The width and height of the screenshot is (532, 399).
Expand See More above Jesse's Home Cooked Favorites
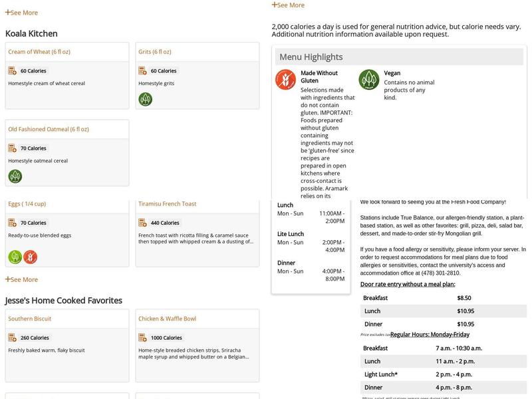click(22, 279)
